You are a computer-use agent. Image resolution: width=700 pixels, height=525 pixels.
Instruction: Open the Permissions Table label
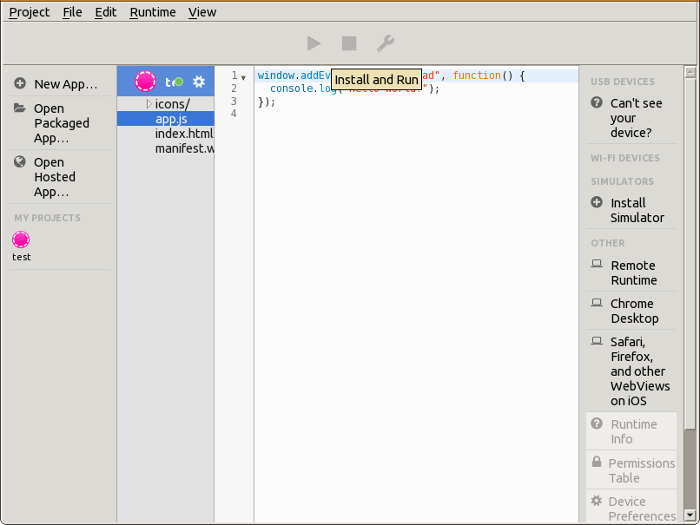(x=642, y=470)
